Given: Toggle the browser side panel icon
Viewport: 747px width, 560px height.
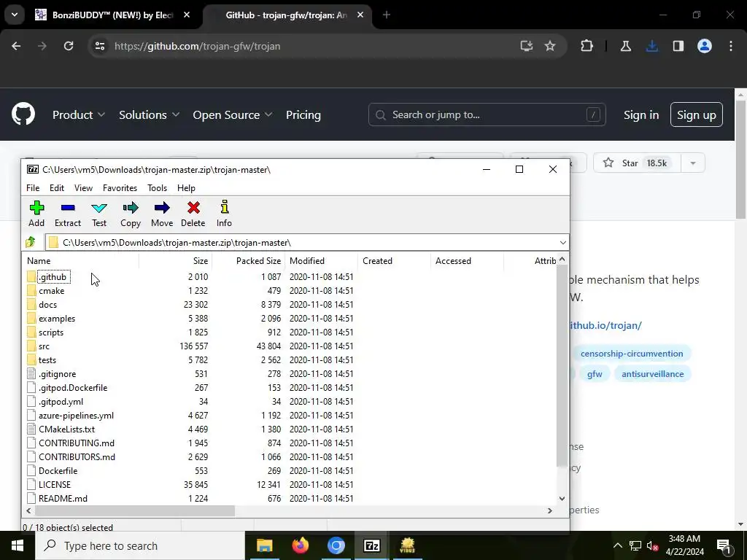Looking at the screenshot, I should (678, 46).
